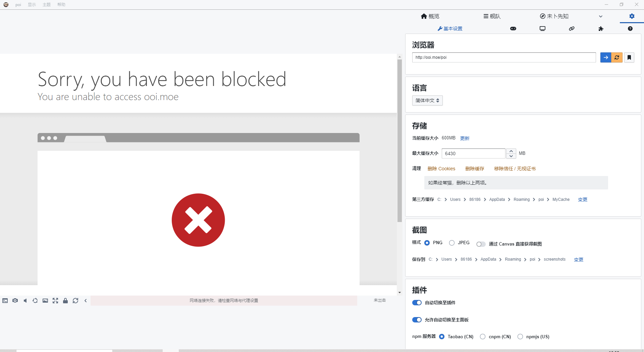Click 更新 to refresh cache size
This screenshot has width=644, height=352.
465,138
